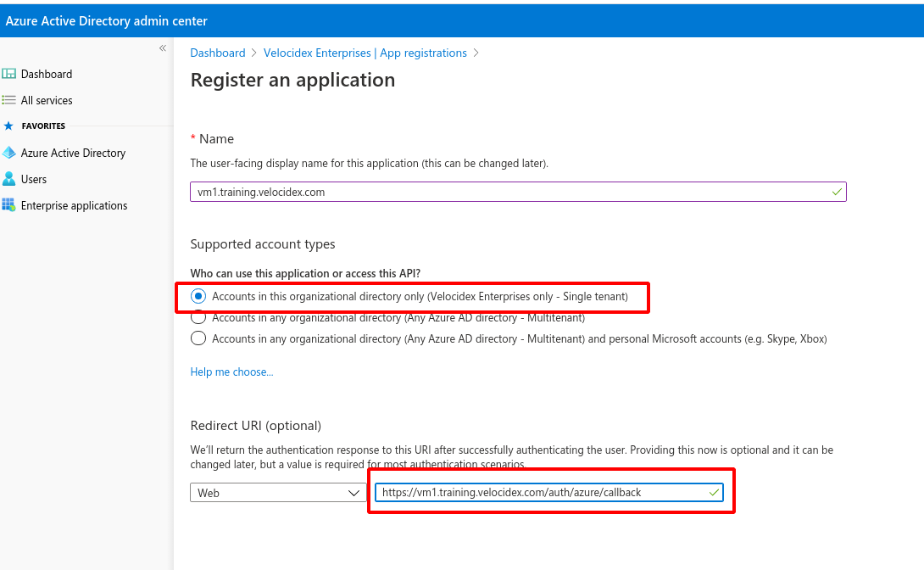
Task: Click the Azure Active Directory pyramid icon
Action: (9, 153)
